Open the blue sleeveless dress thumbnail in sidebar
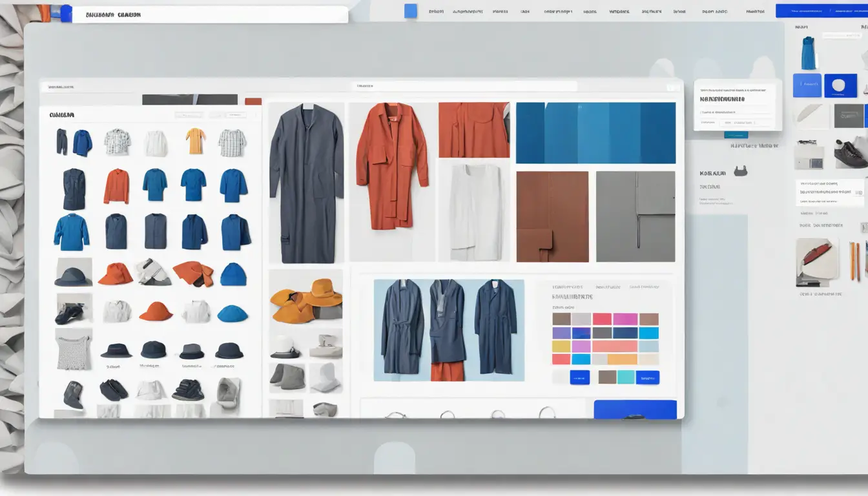 tap(808, 53)
